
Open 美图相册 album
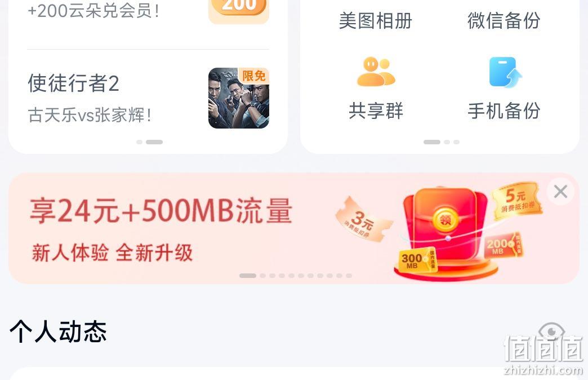coord(375,21)
